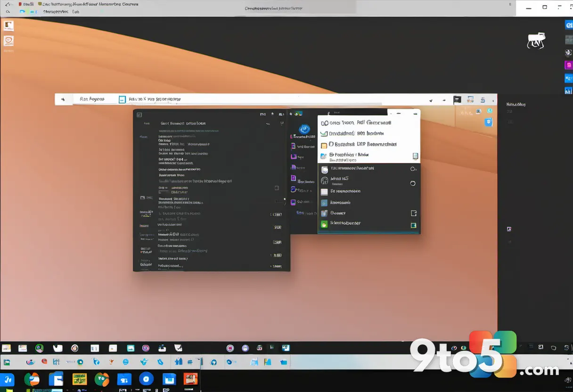The height and width of the screenshot is (392, 573).
Task: Open the white shield-shaped icon in the dark taskbar
Action: (x=57, y=348)
